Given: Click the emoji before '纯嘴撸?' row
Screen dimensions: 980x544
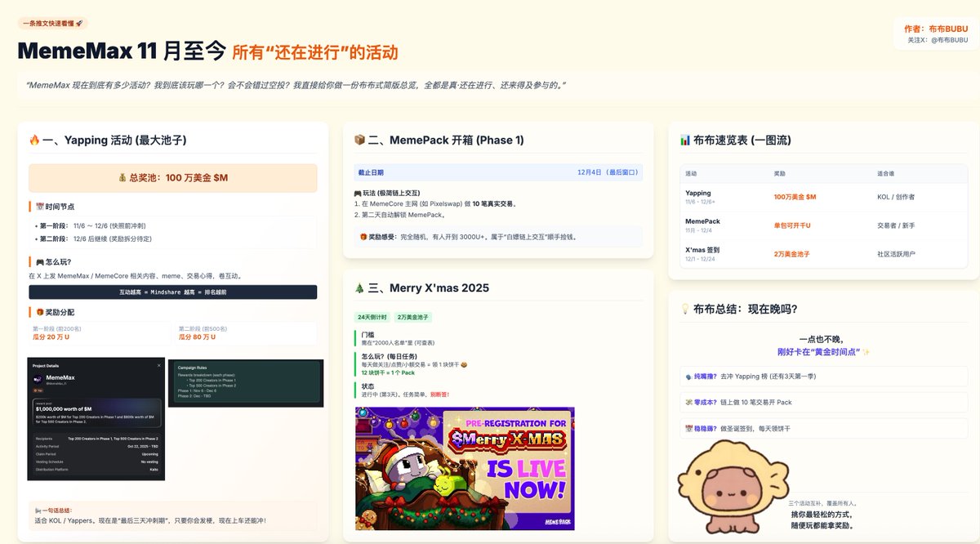Looking at the screenshot, I should 689,377.
